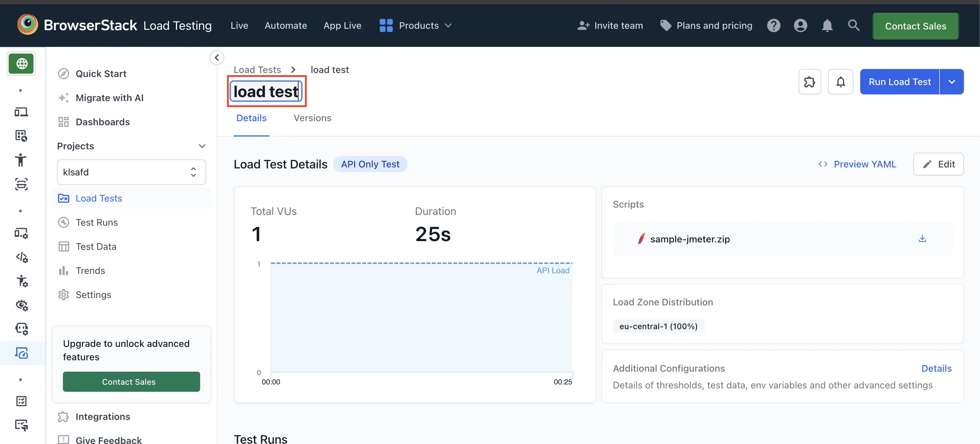The width and height of the screenshot is (980, 444).
Task: Click the eu-central-1 (100%) zone tag
Action: pos(658,326)
